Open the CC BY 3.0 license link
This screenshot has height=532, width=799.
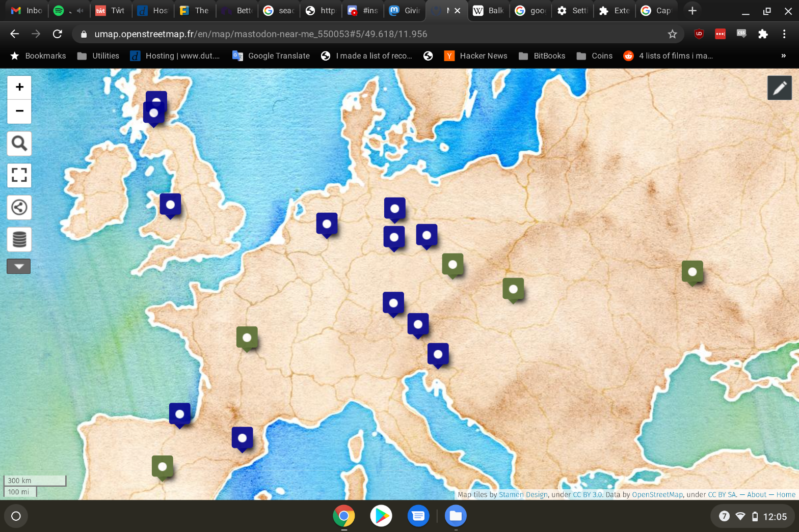coord(588,494)
